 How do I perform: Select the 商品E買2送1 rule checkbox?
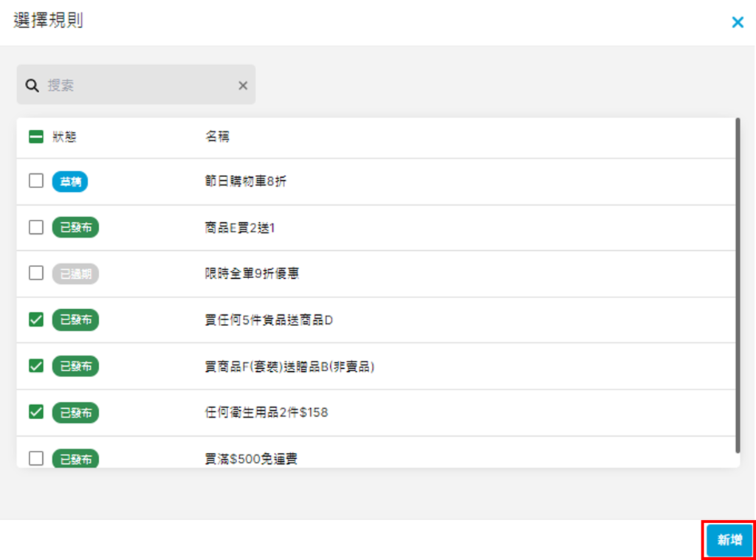(35, 227)
